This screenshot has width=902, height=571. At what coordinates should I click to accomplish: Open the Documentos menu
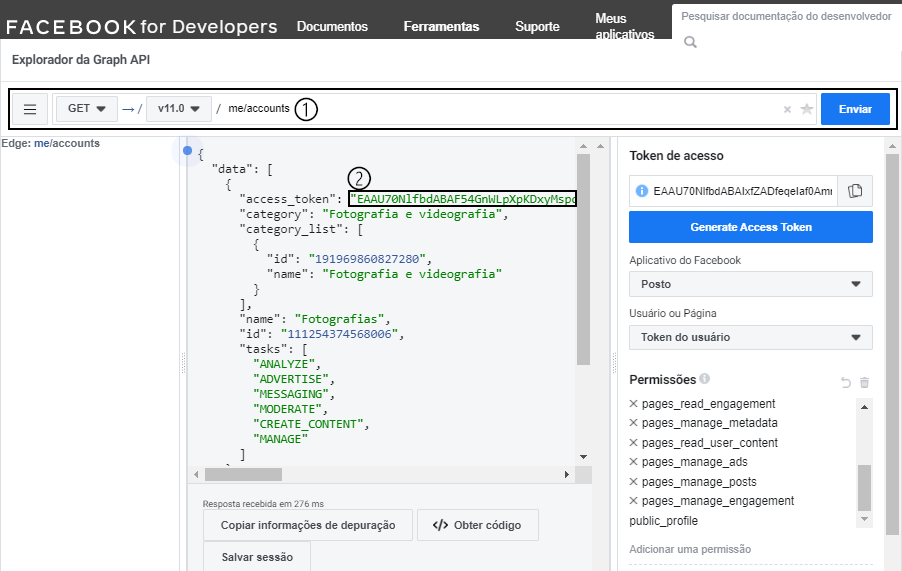(x=332, y=26)
